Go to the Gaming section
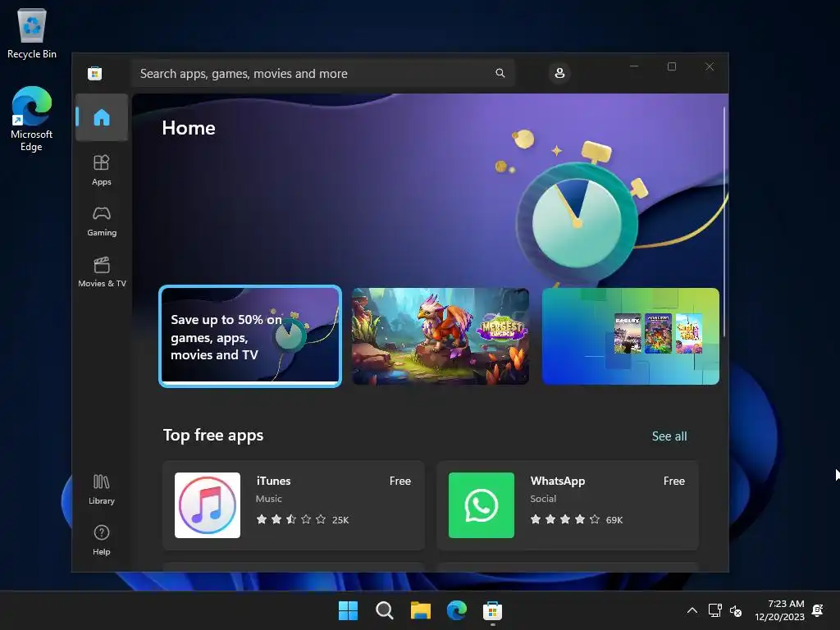 [x=101, y=221]
